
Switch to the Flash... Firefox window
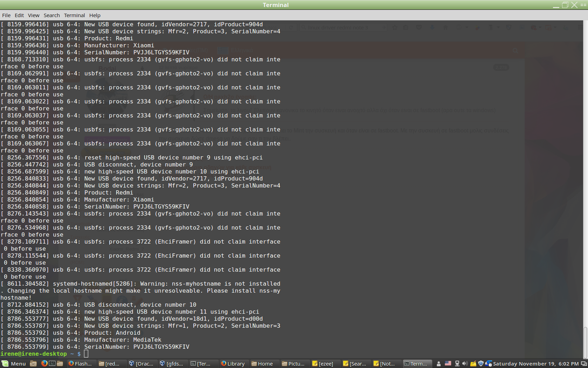tap(80, 363)
